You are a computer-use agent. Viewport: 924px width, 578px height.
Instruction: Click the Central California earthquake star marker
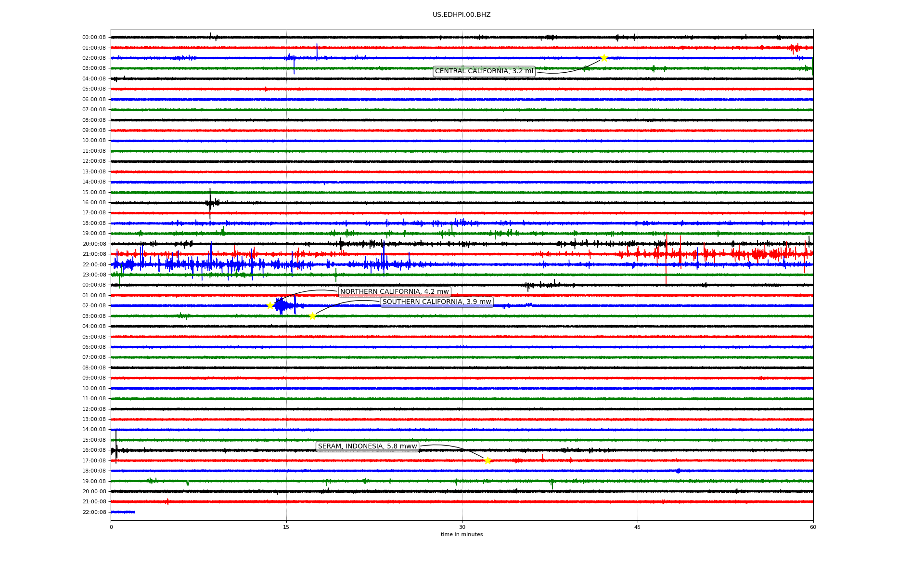tap(604, 58)
